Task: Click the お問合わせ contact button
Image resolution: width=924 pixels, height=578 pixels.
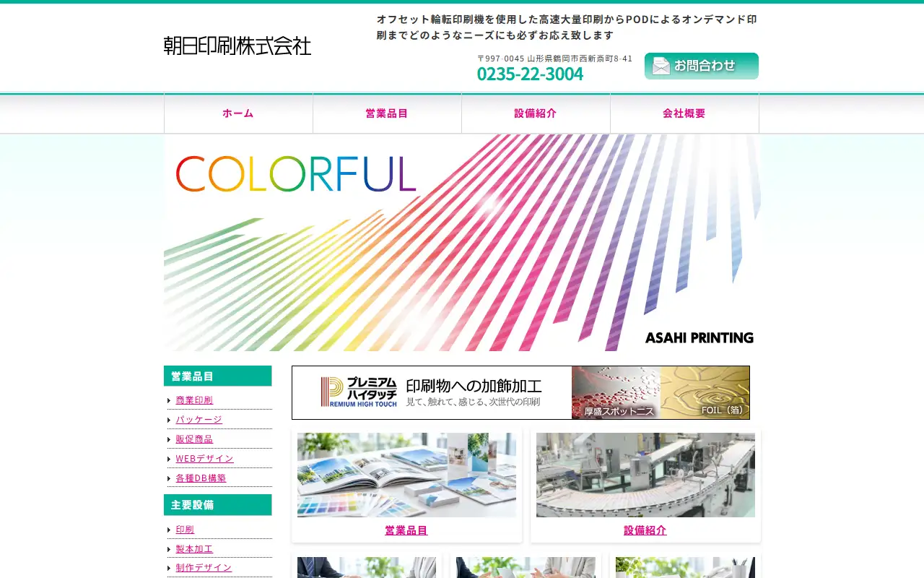Action: pyautogui.click(x=702, y=66)
